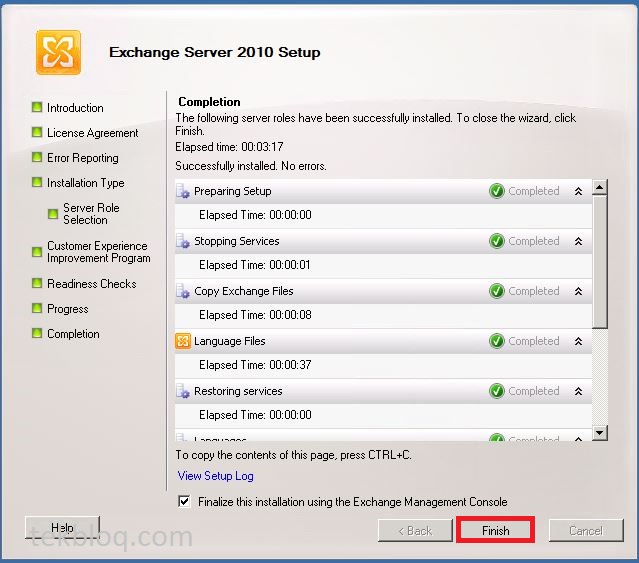Click the green square beside Readiness Checks
The height and width of the screenshot is (563, 639).
[37, 283]
